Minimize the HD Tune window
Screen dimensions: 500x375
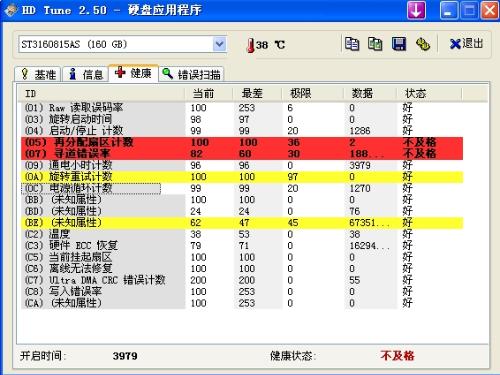(x=449, y=10)
